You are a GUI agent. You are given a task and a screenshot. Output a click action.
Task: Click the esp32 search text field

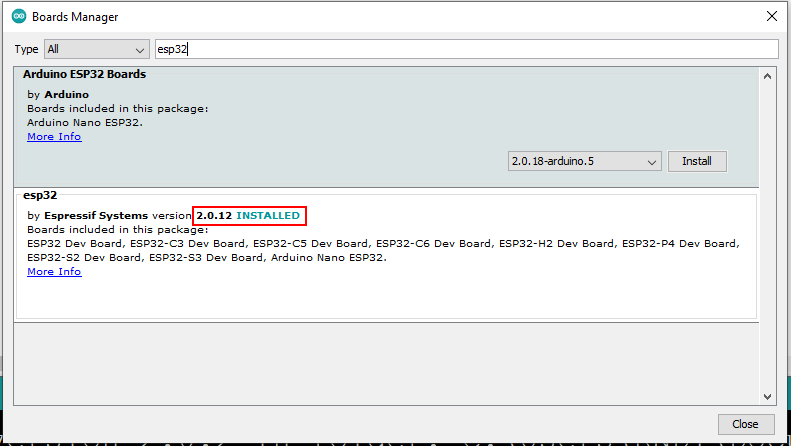(465, 49)
